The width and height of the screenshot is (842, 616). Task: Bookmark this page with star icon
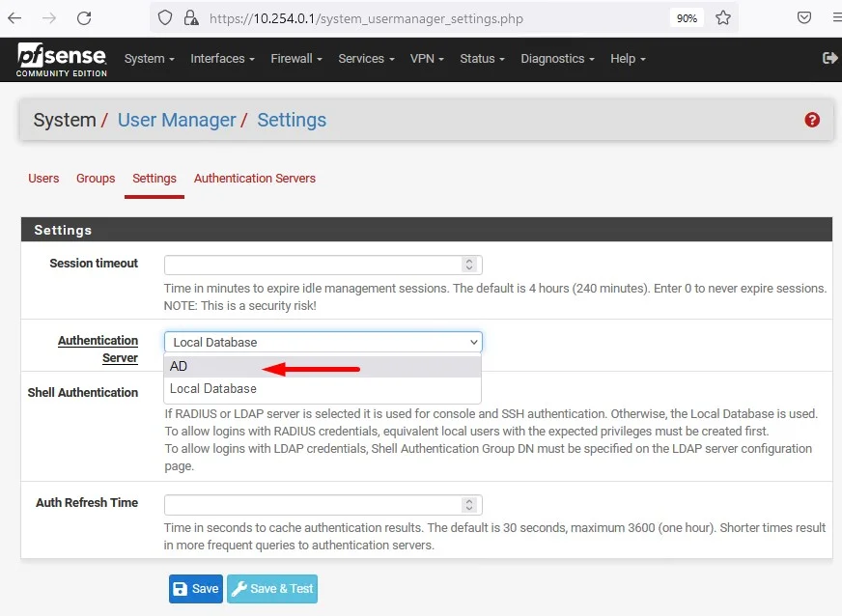click(x=721, y=18)
